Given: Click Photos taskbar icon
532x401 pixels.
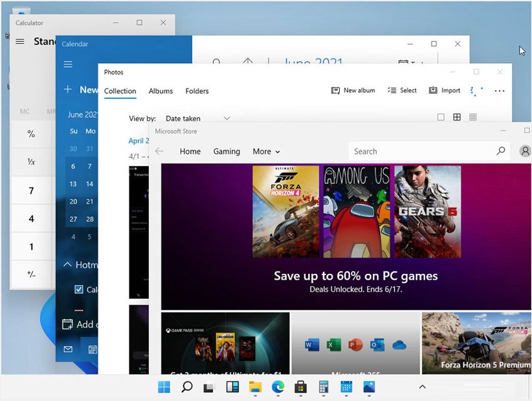Looking at the screenshot, I should coord(369,387).
